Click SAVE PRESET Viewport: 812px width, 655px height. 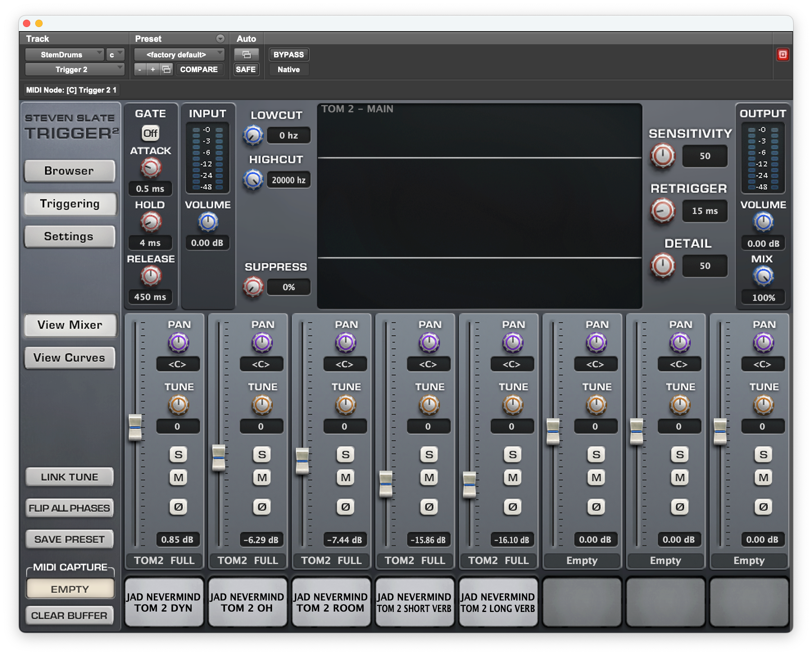pos(69,539)
